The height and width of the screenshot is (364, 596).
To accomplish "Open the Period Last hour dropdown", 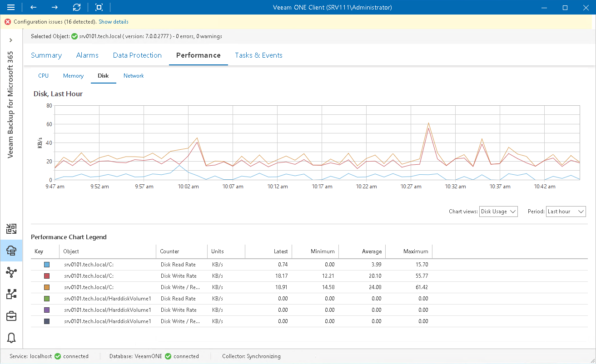I will pos(566,212).
